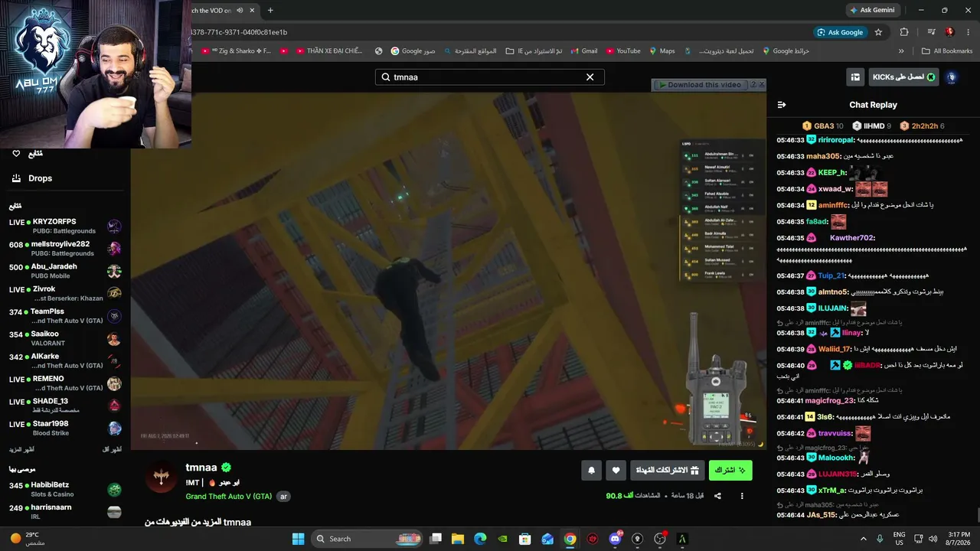
Task: Click the ar language tag
Action: (283, 497)
